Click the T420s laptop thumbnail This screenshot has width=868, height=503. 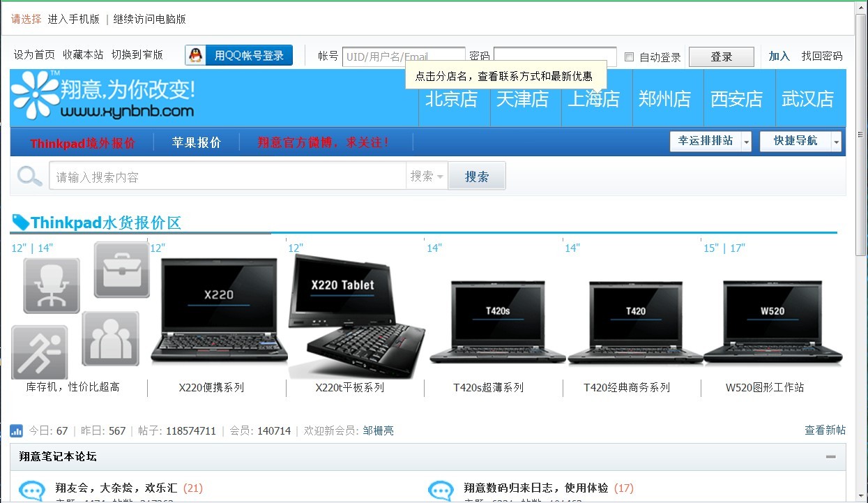tap(497, 322)
